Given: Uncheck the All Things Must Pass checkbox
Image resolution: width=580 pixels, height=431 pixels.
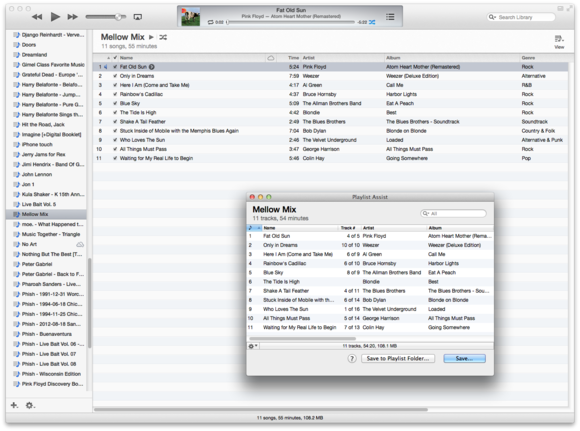Looking at the screenshot, I should 115,149.
